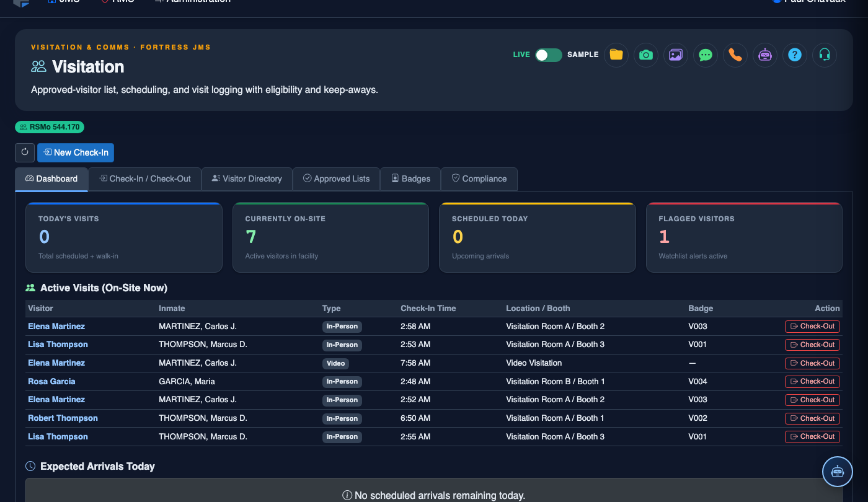Open the Compliance tab
This screenshot has width=868, height=502.
point(479,178)
